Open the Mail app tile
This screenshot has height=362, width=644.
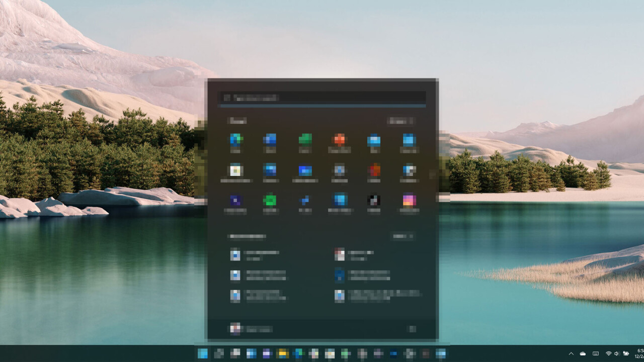[374, 141]
